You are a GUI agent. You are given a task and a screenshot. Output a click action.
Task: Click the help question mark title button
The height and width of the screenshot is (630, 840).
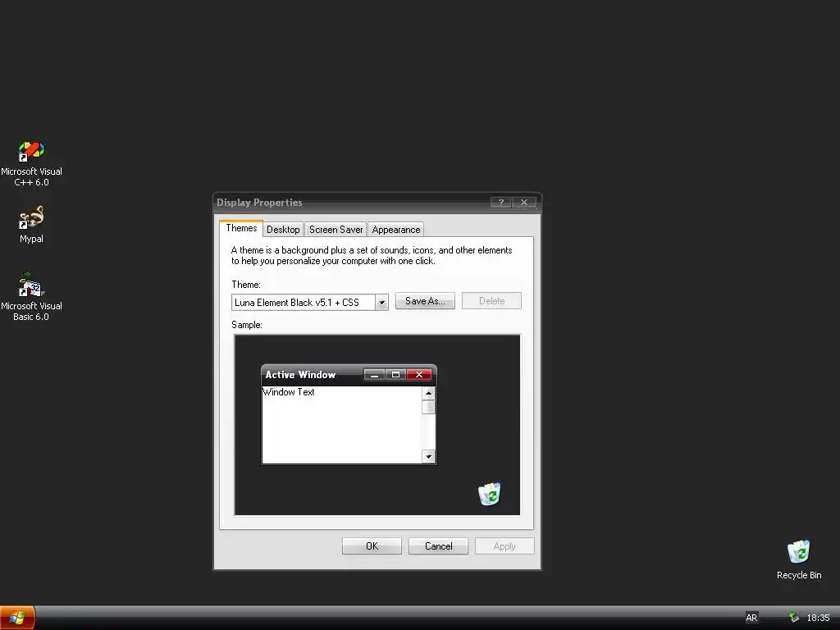pyautogui.click(x=501, y=202)
